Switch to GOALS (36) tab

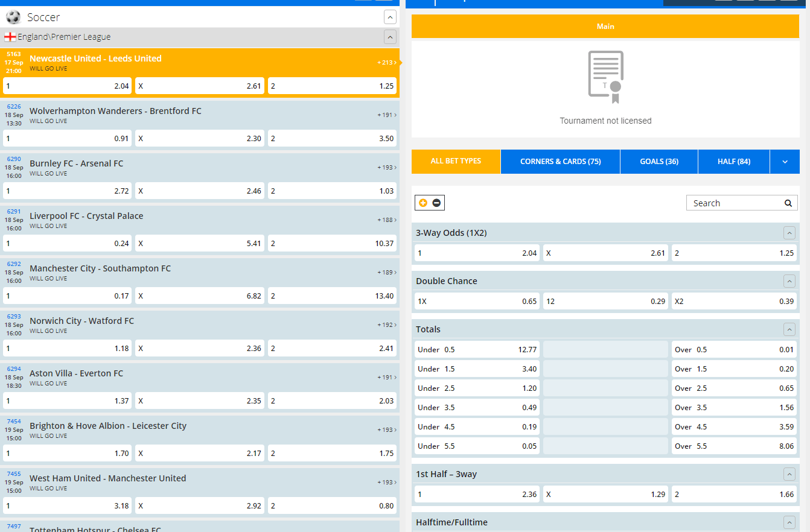(x=659, y=162)
